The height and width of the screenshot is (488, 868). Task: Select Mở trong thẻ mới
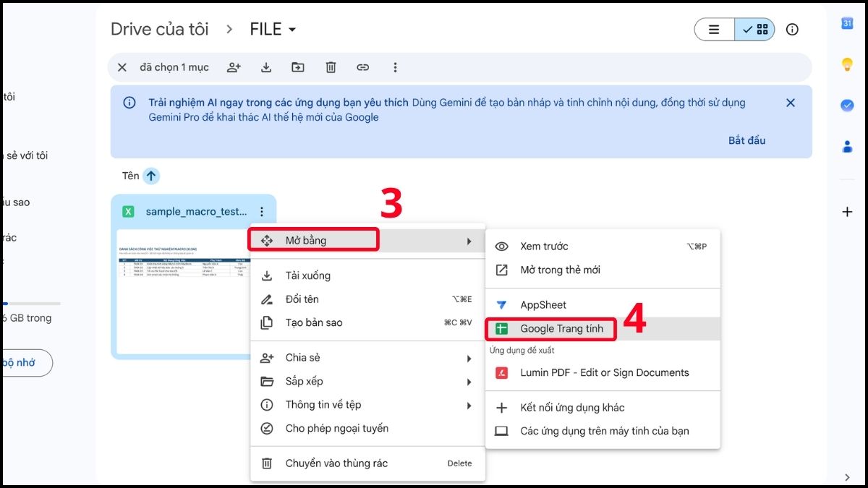coord(603,270)
